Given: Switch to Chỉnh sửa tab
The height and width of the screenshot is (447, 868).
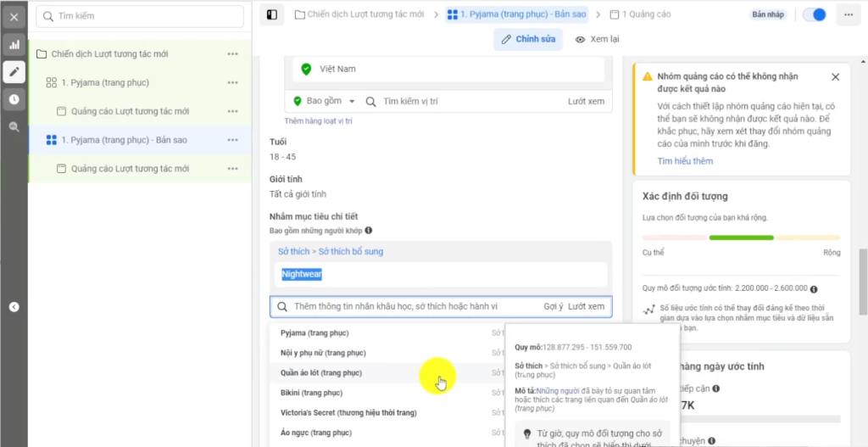Looking at the screenshot, I should [528, 39].
